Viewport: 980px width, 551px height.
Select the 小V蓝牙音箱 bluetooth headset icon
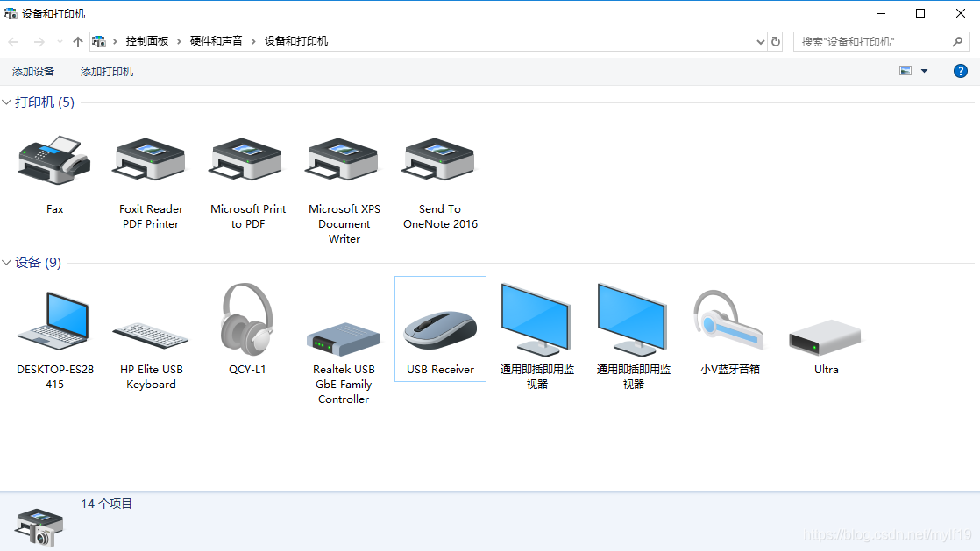[x=728, y=319]
